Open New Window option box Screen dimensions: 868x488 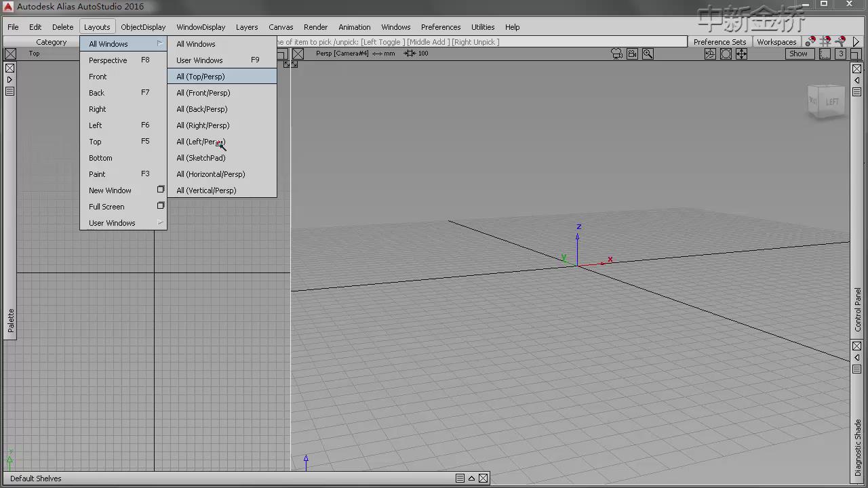click(161, 190)
